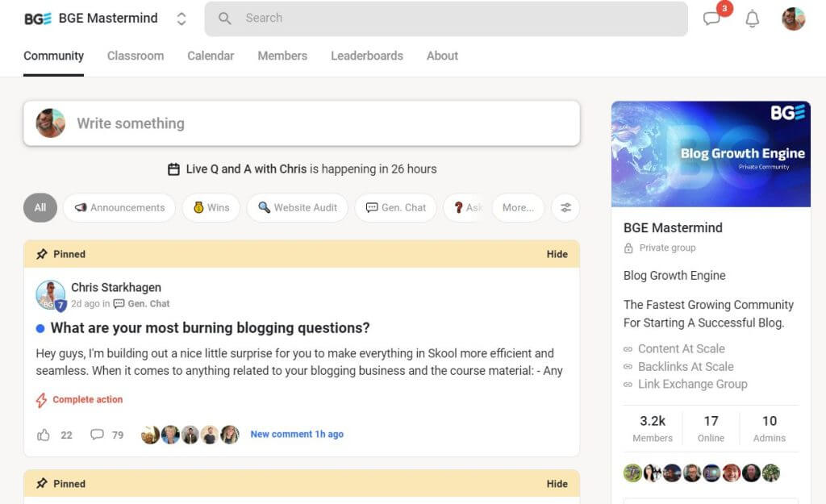
Task: Hide the first pinned post
Action: pos(557,254)
